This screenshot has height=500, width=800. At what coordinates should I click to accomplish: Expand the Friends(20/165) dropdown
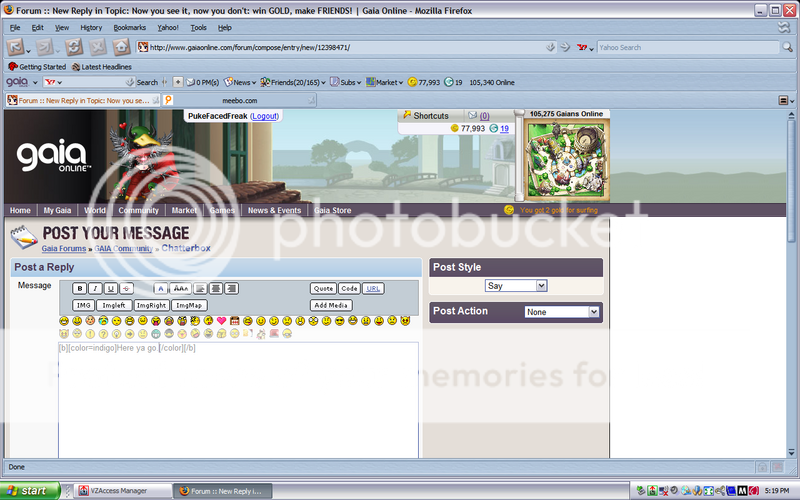pyautogui.click(x=323, y=83)
